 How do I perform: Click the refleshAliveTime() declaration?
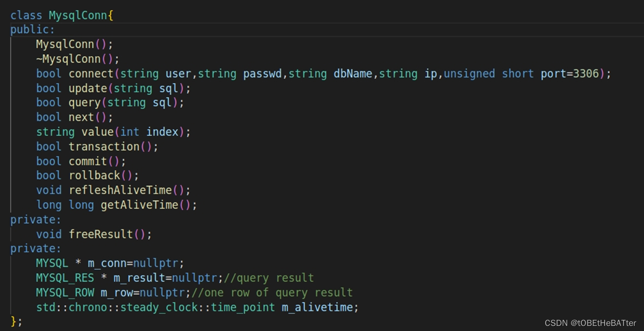pos(114,190)
